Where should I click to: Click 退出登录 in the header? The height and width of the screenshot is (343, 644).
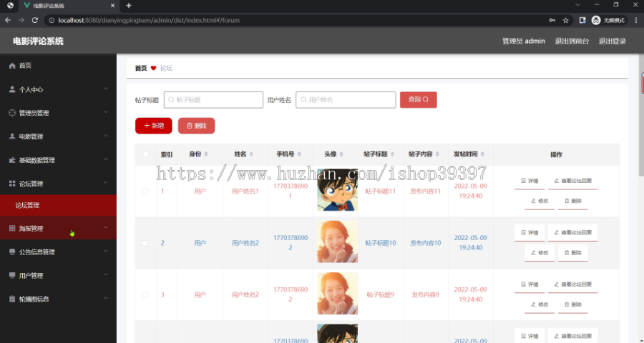[612, 41]
